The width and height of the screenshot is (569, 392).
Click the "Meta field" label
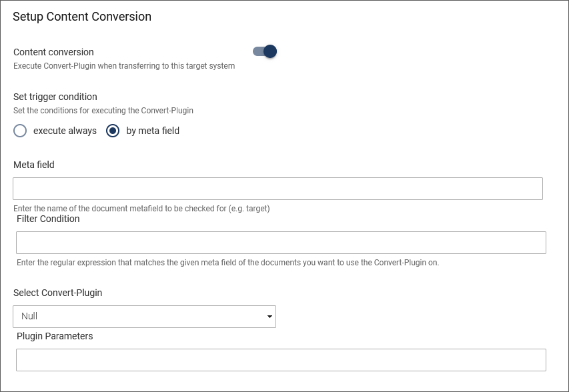[x=34, y=165]
